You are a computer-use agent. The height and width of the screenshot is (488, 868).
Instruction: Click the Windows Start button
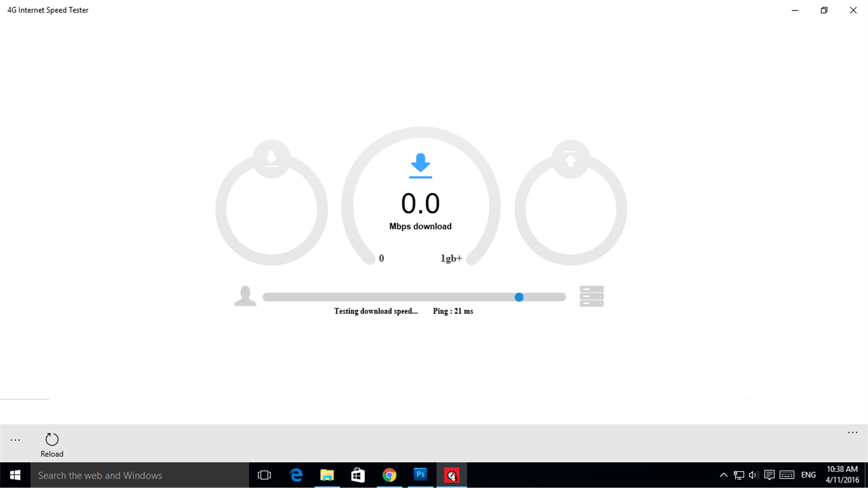14,474
